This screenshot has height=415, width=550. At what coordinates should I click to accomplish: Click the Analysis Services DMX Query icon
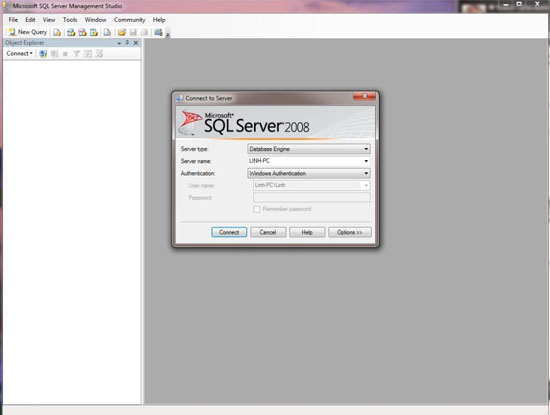click(x=82, y=33)
